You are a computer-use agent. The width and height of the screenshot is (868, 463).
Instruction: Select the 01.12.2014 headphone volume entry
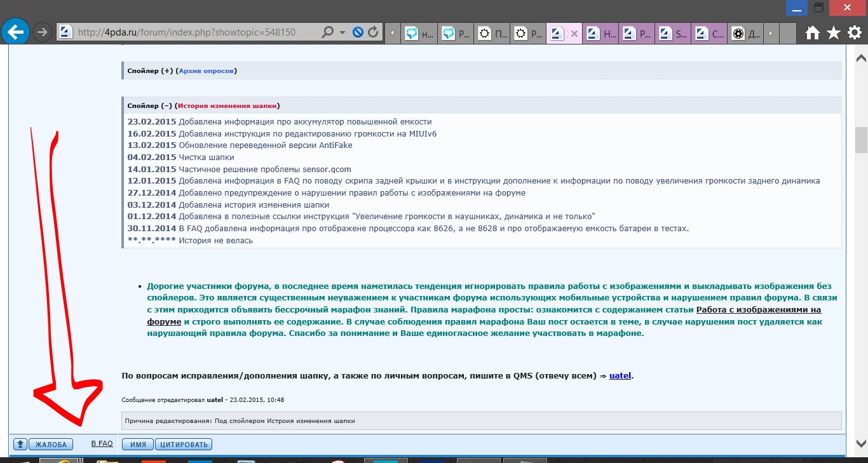(x=361, y=217)
